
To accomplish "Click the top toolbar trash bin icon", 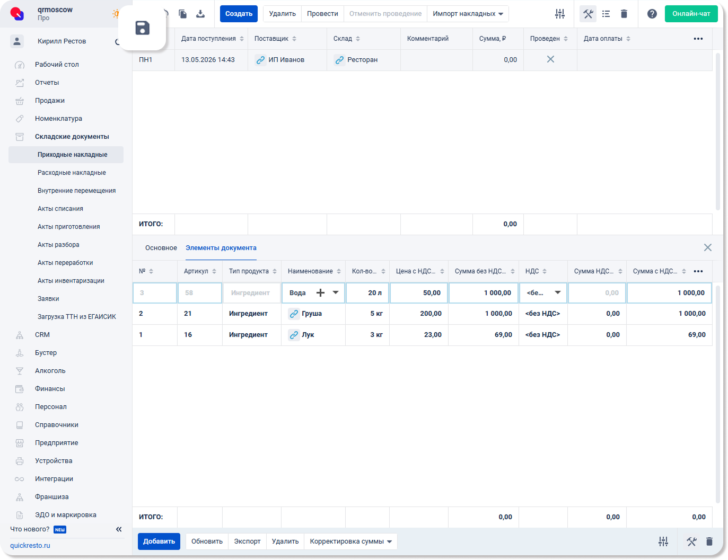I will (x=624, y=14).
